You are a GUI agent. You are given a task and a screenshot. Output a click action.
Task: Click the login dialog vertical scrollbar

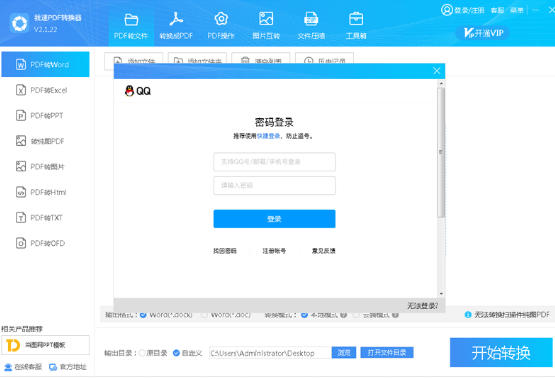pos(441,152)
